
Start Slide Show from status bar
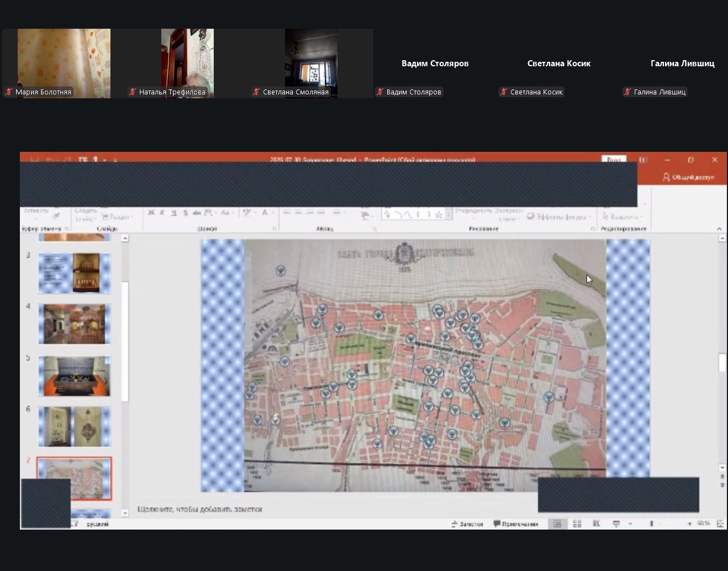click(x=616, y=524)
